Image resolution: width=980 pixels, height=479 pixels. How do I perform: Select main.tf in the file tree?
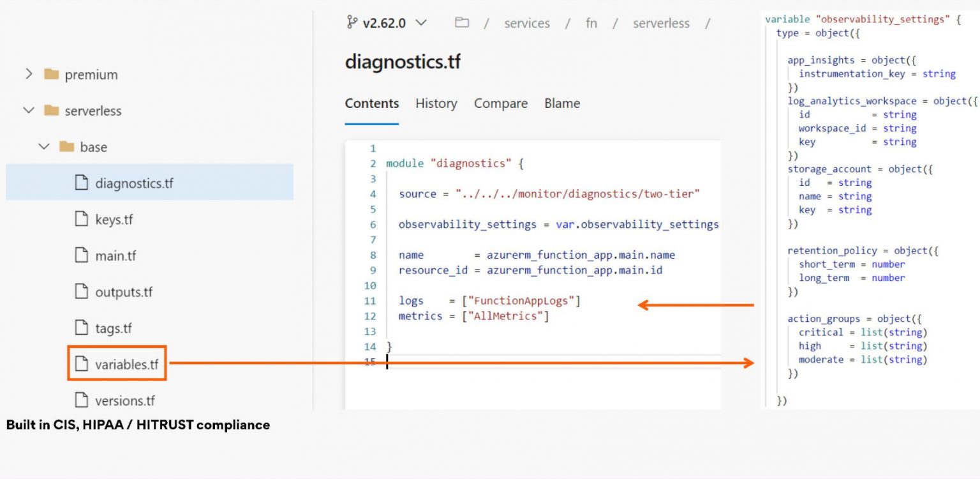click(116, 255)
